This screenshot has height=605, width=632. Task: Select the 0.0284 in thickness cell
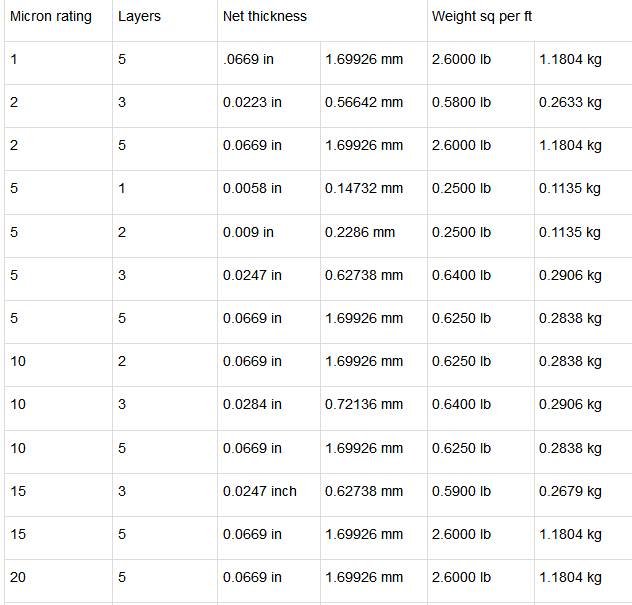tap(252, 405)
